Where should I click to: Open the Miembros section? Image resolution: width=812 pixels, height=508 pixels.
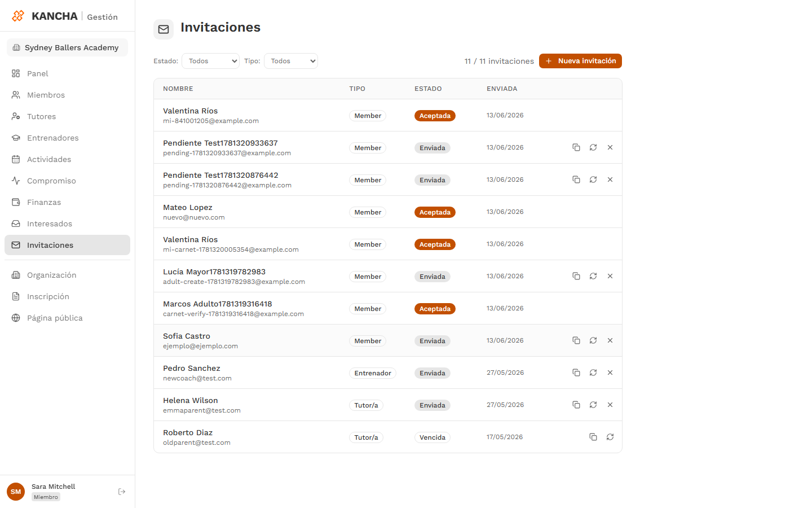67,95
